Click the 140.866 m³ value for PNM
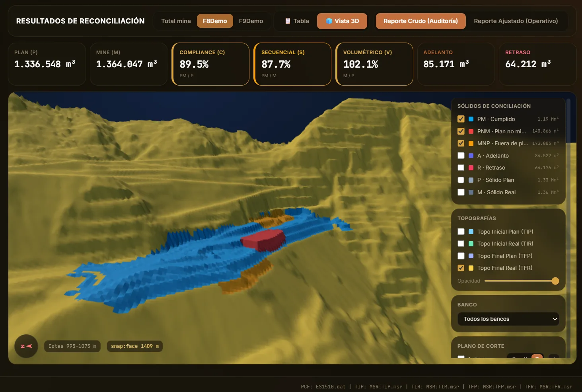Screen dimensions: 582x392 545,131
